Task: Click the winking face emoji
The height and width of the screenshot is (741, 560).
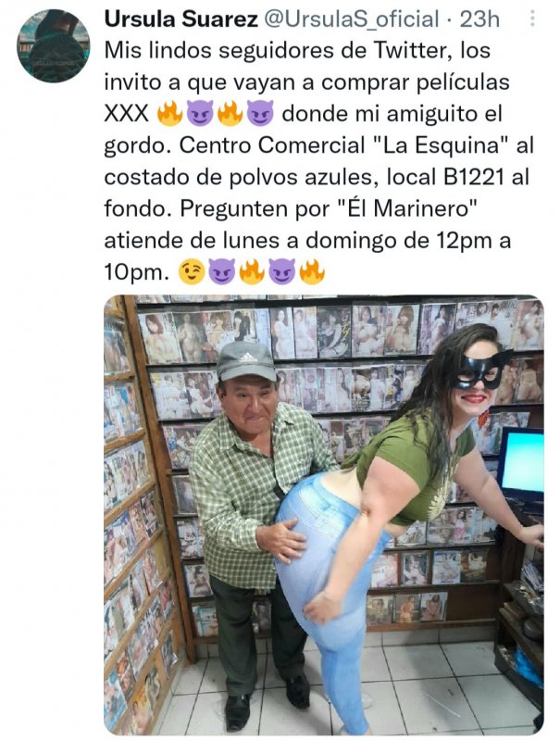Action: (x=191, y=272)
